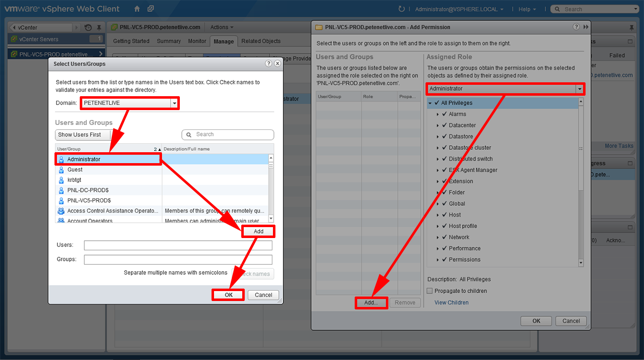644x360 pixels.
Task: Click Add... button under Users and Groups
Action: [x=371, y=302]
